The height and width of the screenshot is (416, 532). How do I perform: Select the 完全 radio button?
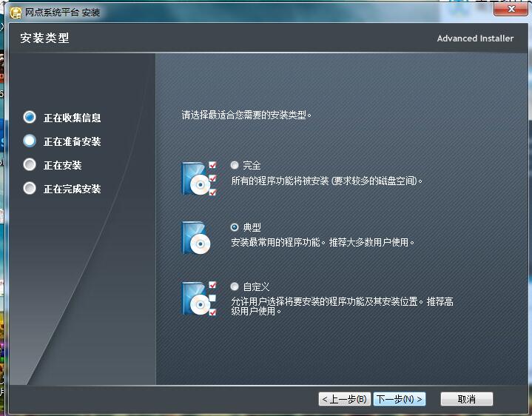tap(235, 165)
